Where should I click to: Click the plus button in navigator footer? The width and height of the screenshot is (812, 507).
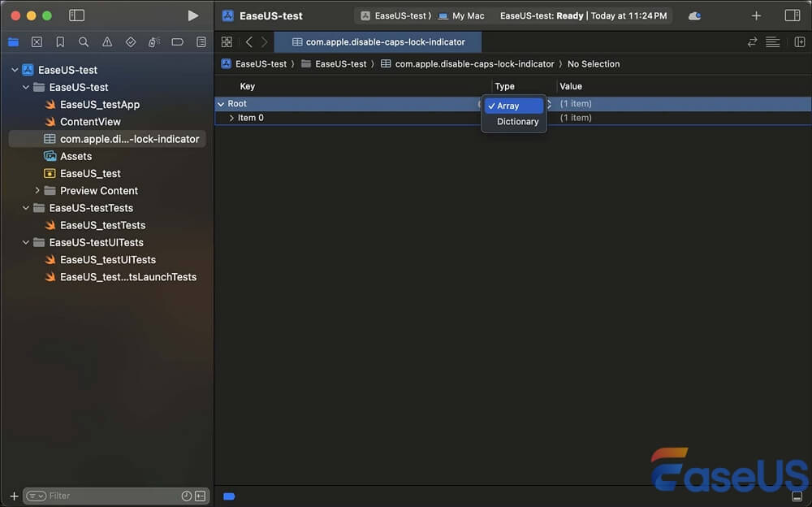point(14,496)
